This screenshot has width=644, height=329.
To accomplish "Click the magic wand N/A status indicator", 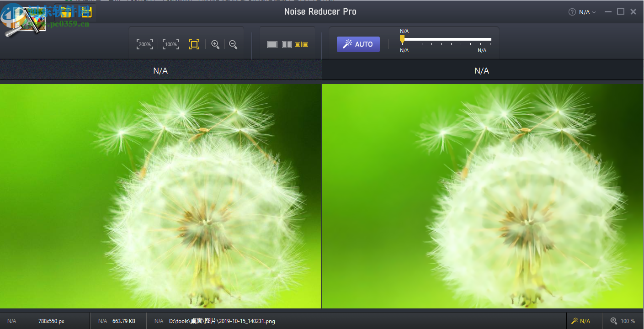I will pos(580,321).
